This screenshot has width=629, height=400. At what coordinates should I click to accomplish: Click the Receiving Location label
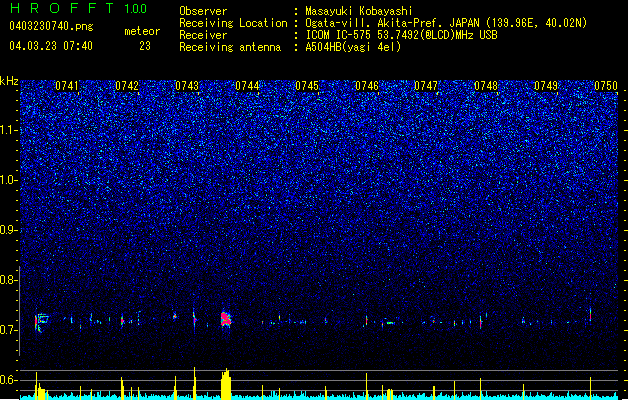coord(233,23)
